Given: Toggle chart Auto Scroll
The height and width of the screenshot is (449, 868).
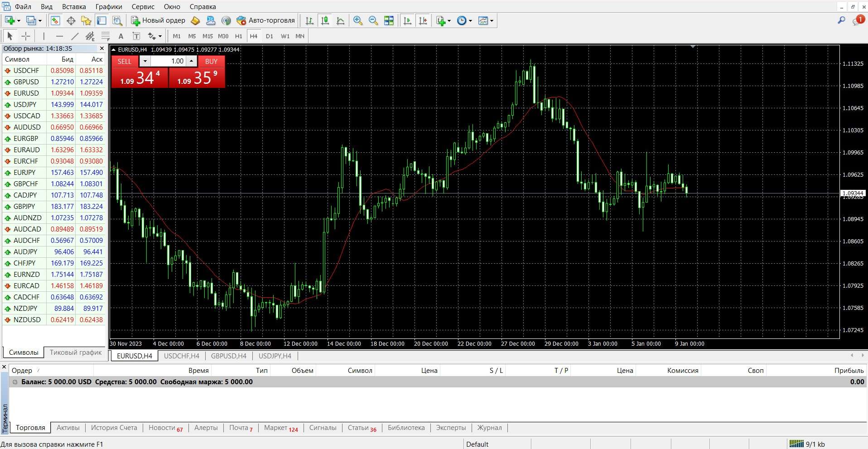Looking at the screenshot, I should (x=407, y=20).
